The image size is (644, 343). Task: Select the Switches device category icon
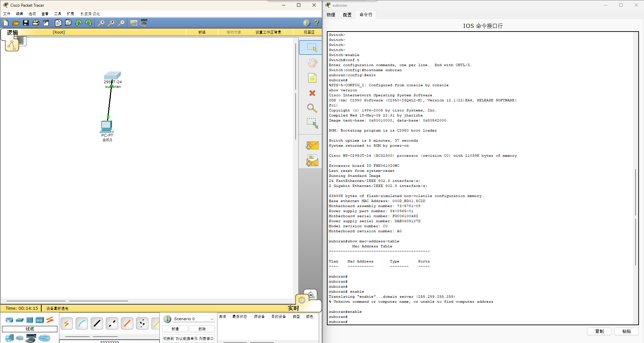(x=19, y=320)
